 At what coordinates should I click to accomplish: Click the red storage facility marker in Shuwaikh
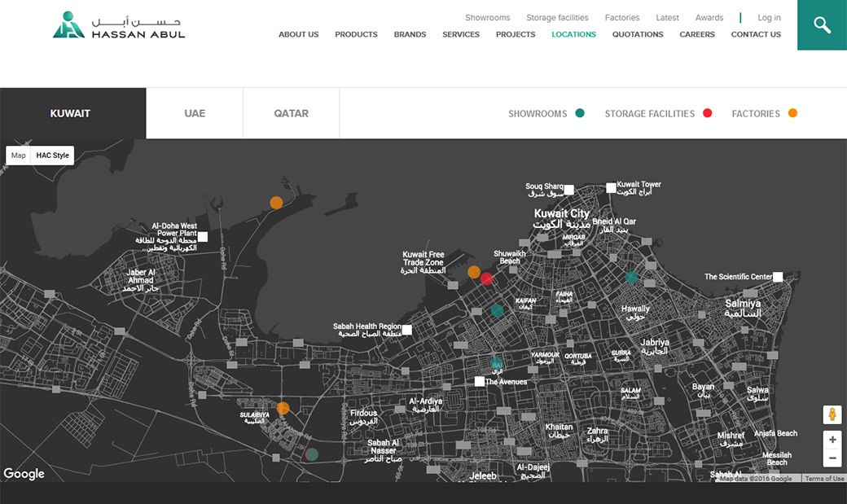[x=486, y=279]
